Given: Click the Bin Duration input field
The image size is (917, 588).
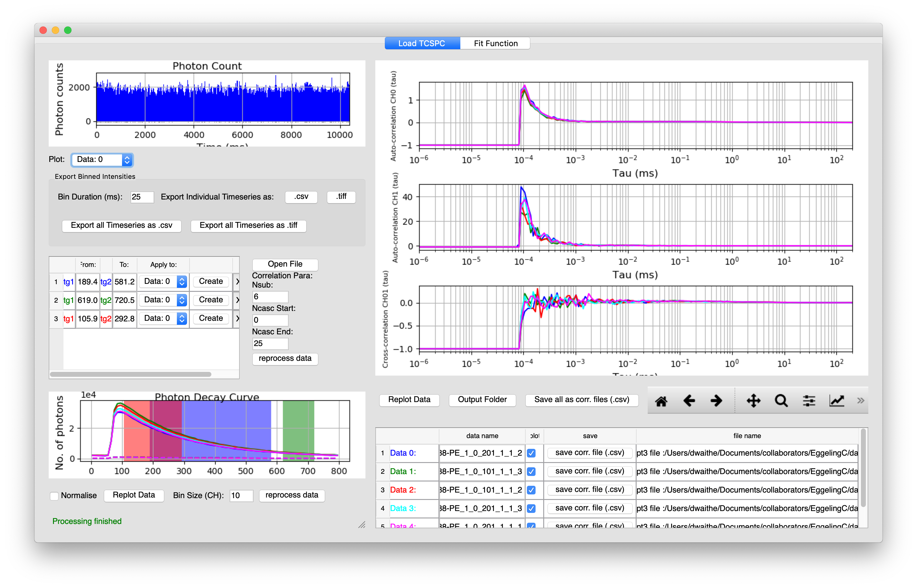Looking at the screenshot, I should tap(142, 197).
